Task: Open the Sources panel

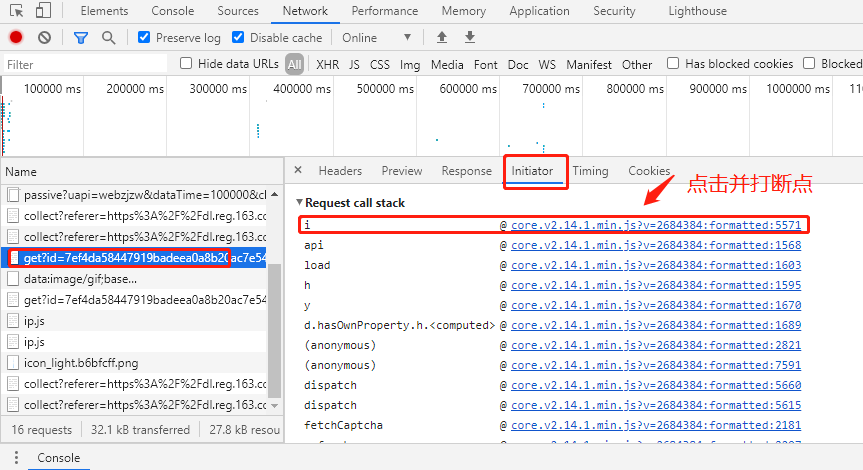Action: [x=238, y=11]
